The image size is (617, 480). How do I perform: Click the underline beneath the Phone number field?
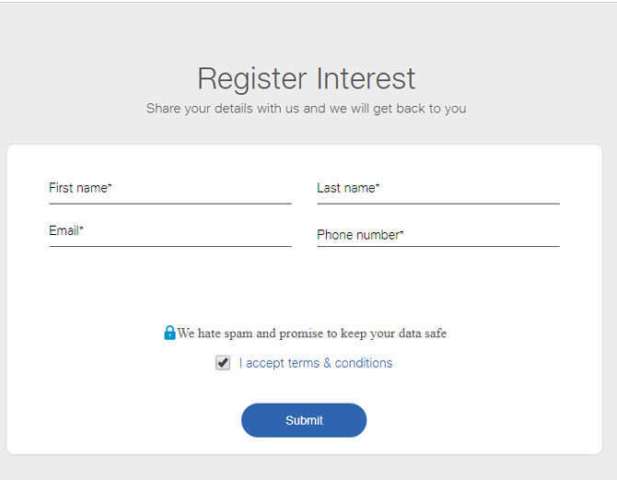tap(438, 246)
